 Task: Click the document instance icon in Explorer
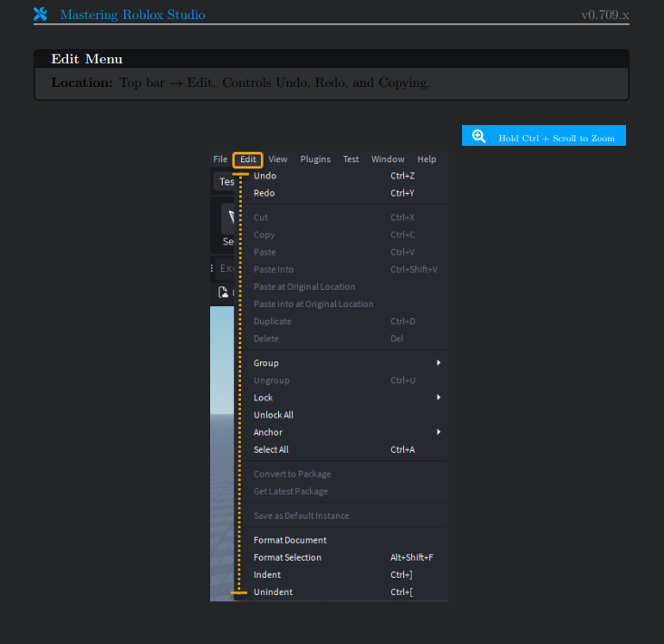[223, 293]
